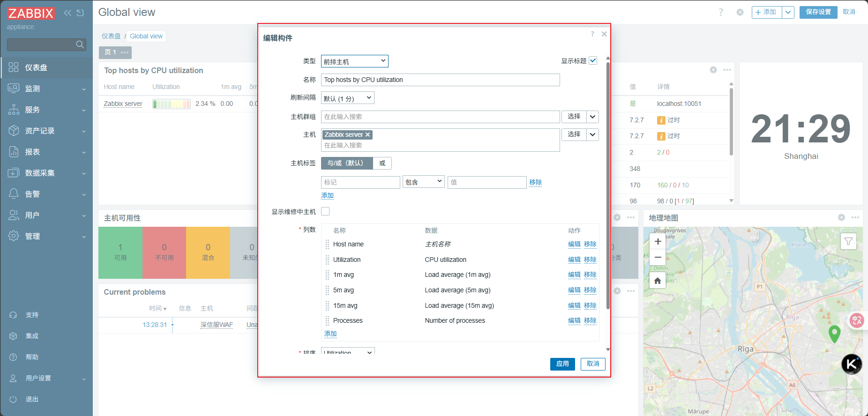Grab the drag handle of Host name column

point(327,244)
